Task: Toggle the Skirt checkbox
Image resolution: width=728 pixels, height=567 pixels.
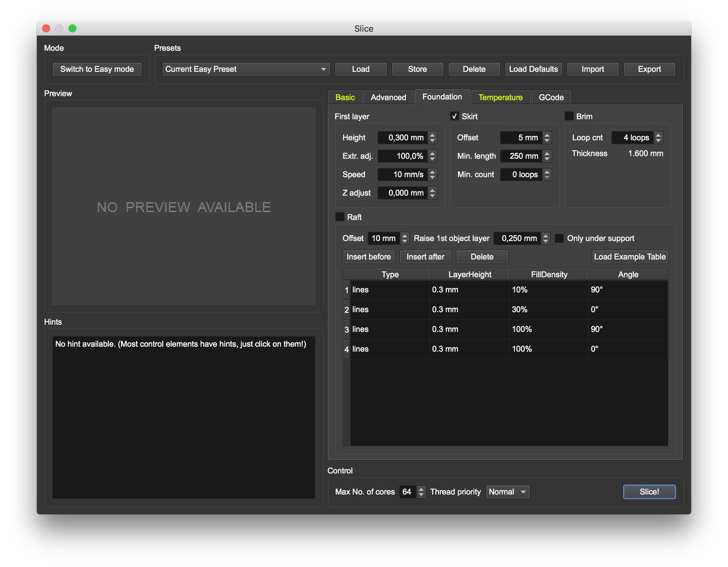Action: (x=455, y=116)
